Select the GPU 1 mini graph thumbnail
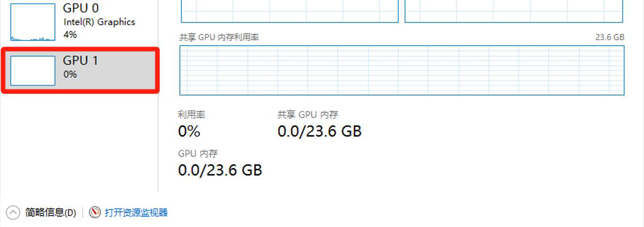The width and height of the screenshot is (644, 227). point(33,71)
